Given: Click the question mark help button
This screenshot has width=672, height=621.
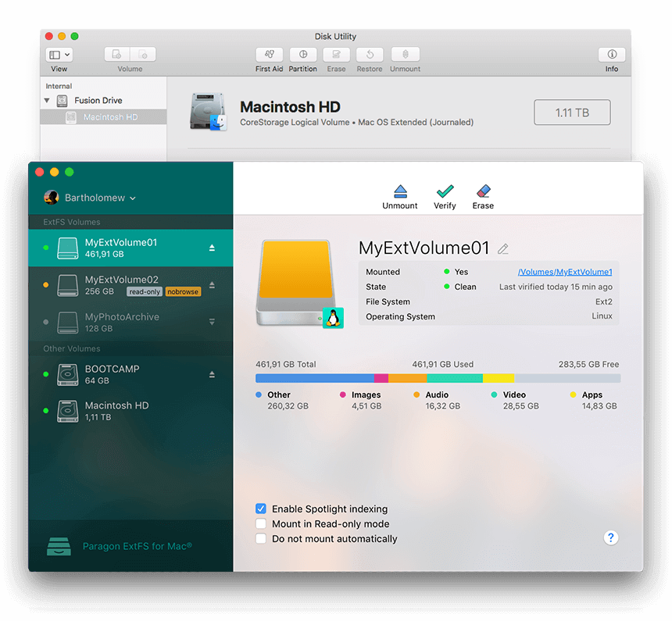Looking at the screenshot, I should coord(611,537).
